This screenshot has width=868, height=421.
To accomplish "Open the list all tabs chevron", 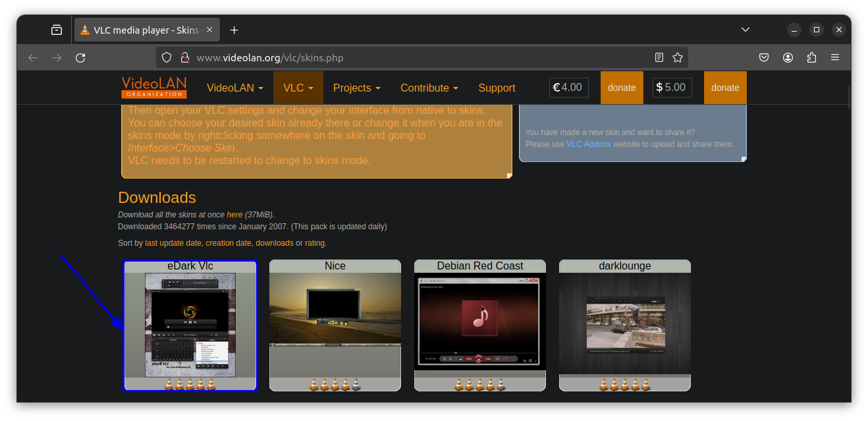I will coord(746,30).
